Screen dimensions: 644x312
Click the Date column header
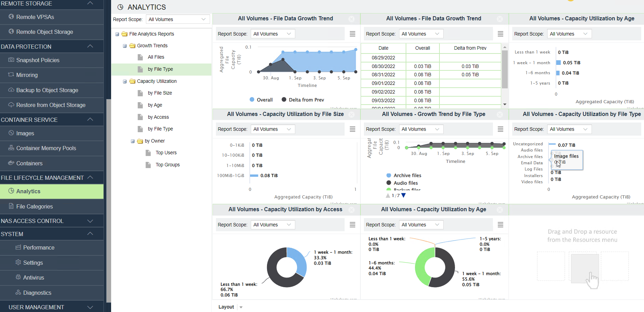click(383, 48)
